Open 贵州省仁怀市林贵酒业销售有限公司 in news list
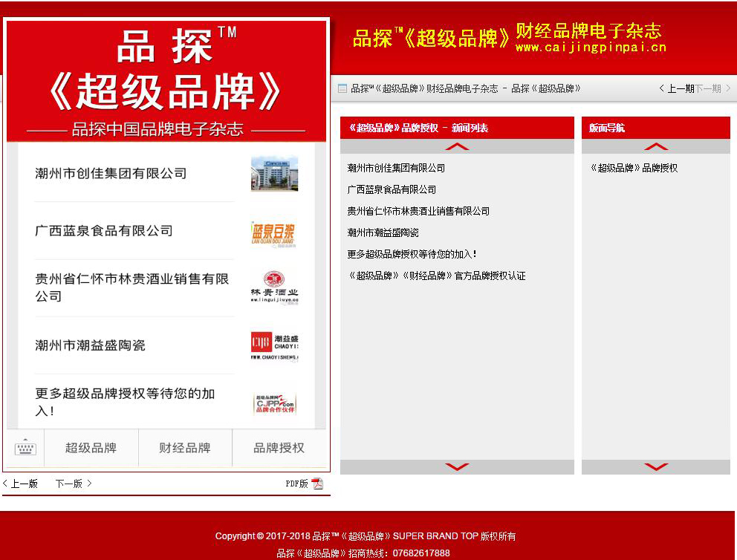Image resolution: width=737 pixels, height=560 pixels. pos(418,211)
